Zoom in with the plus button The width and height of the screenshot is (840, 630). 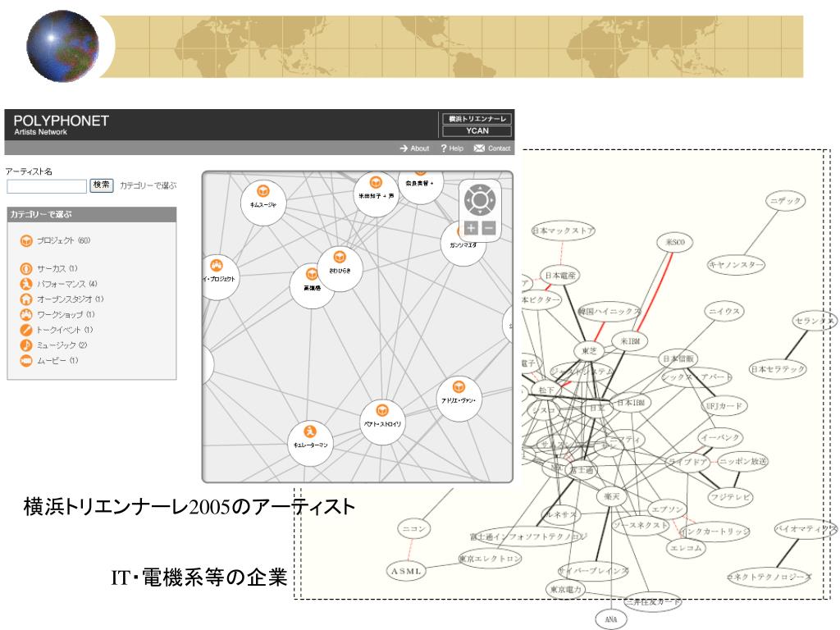point(471,228)
